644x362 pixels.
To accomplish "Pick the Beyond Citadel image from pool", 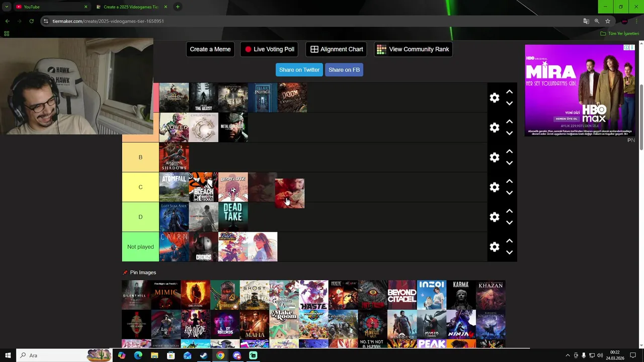I will click(402, 295).
